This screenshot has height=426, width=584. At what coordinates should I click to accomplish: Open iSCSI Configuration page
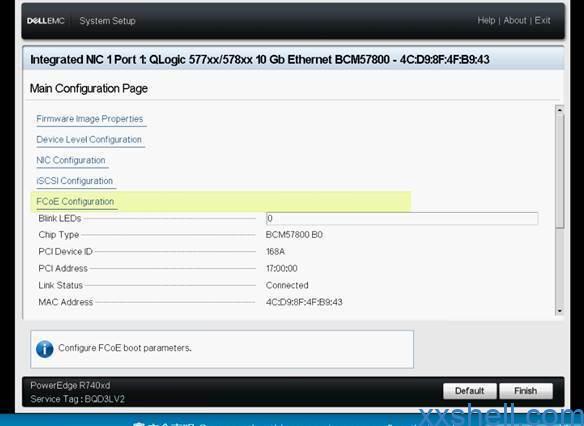click(74, 181)
